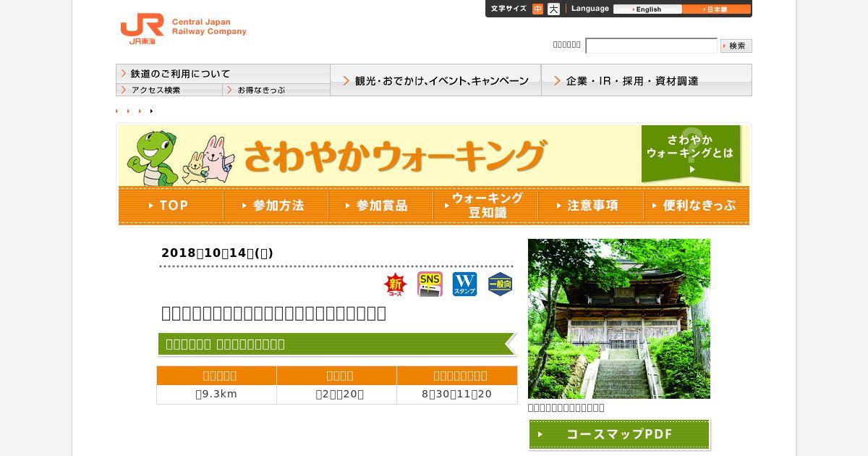Click the temple gate photo thumbnail
The image size is (868, 456).
619,318
